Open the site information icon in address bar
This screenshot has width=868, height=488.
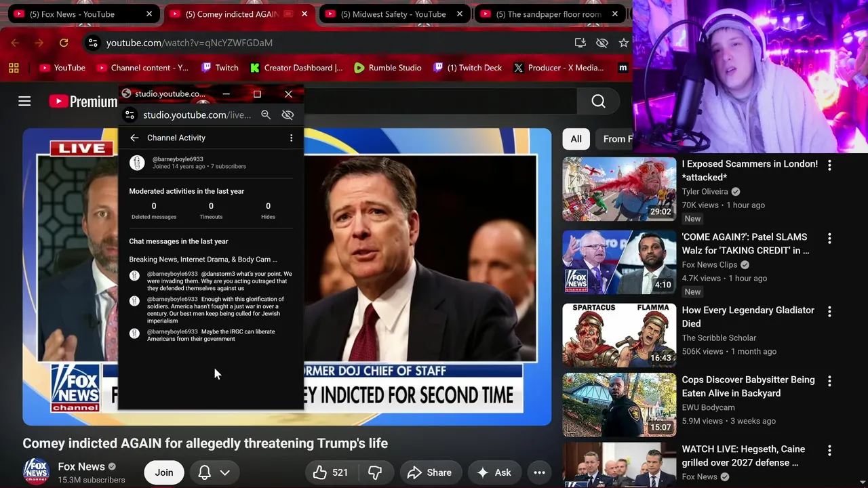93,43
